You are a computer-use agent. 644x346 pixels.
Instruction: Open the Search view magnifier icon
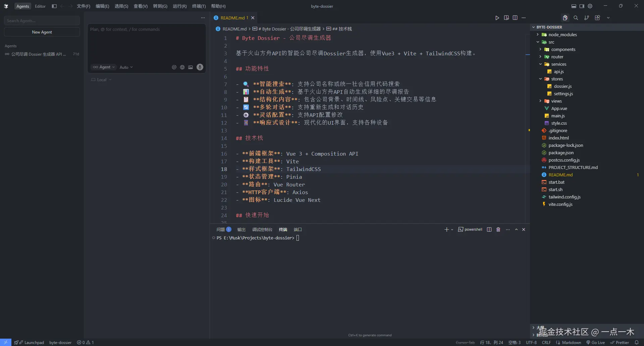coord(576,18)
